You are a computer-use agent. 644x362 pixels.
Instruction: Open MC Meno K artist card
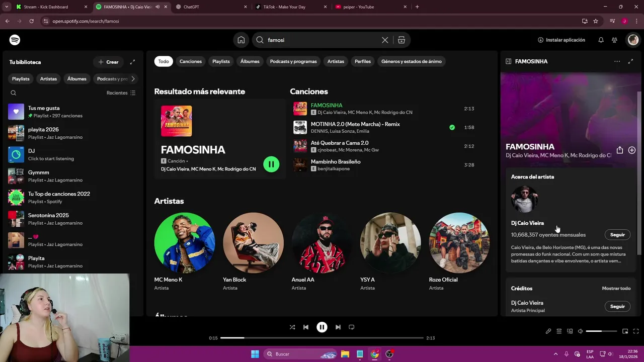pyautogui.click(x=185, y=251)
